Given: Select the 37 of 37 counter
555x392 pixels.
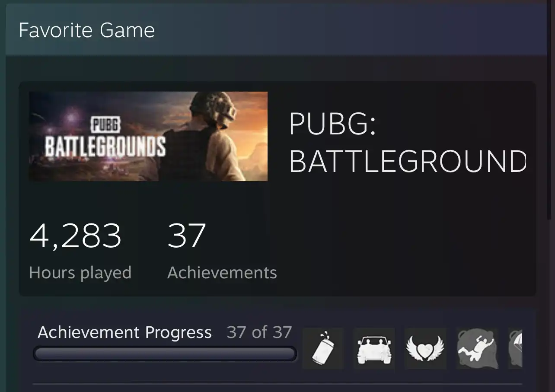Looking at the screenshot, I should 259,332.
